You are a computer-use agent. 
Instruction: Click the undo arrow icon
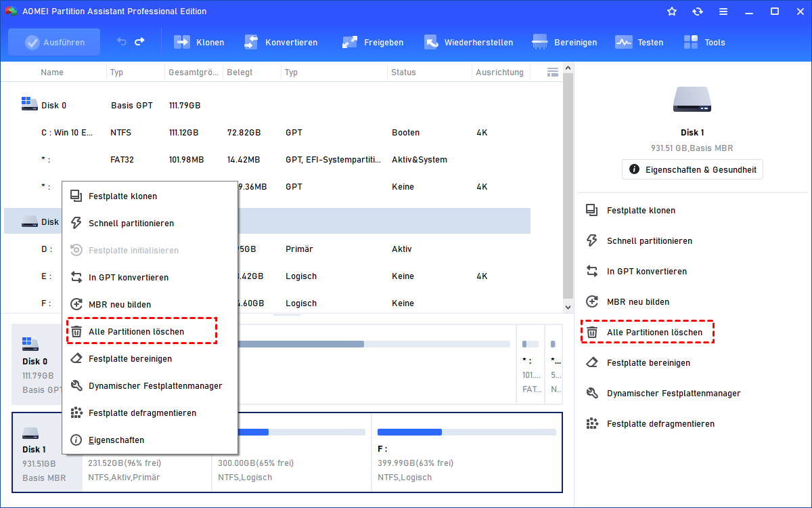pos(121,42)
